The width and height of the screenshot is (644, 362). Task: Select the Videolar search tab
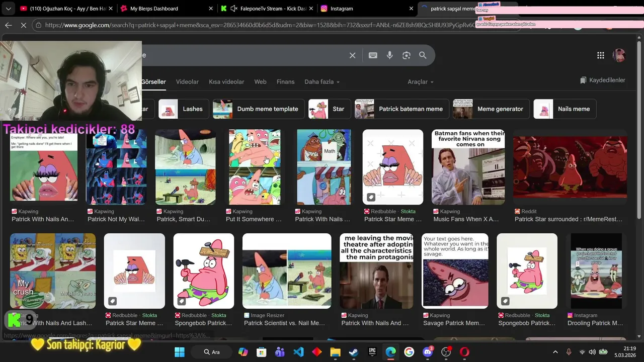[x=187, y=81]
